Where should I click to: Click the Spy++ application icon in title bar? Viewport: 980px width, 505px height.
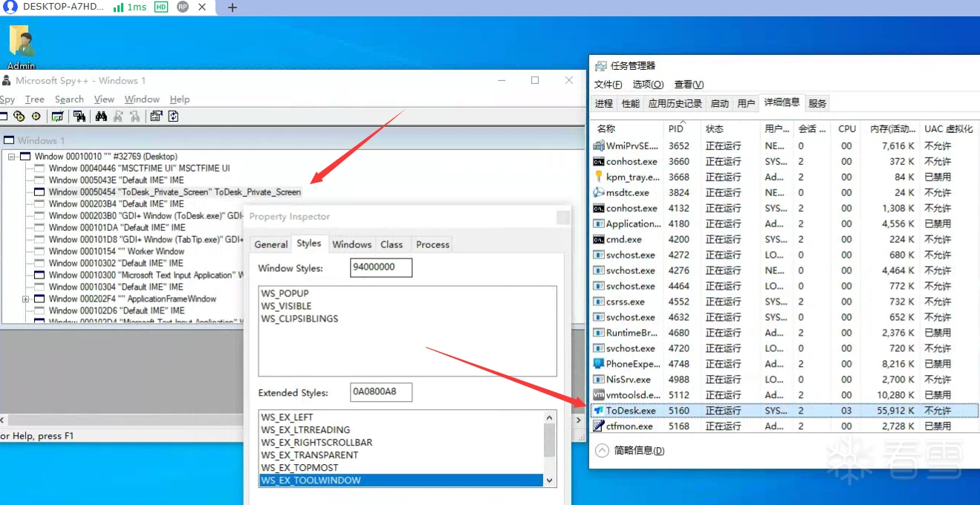click(6, 80)
